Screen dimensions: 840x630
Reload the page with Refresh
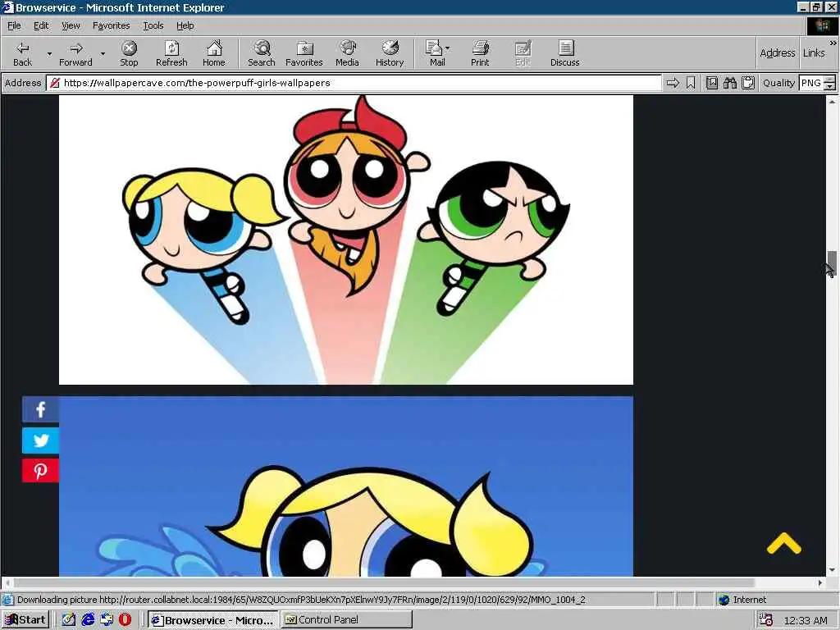pyautogui.click(x=171, y=53)
